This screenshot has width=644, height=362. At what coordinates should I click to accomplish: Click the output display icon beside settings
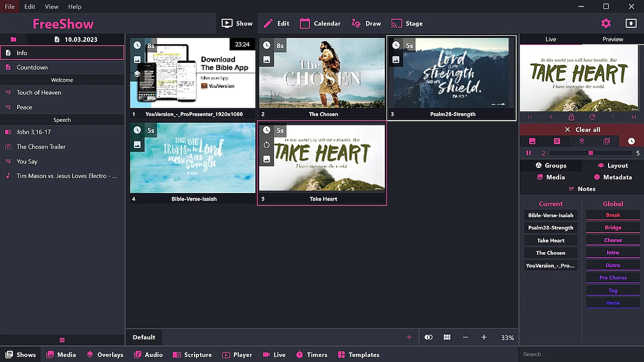631,23
